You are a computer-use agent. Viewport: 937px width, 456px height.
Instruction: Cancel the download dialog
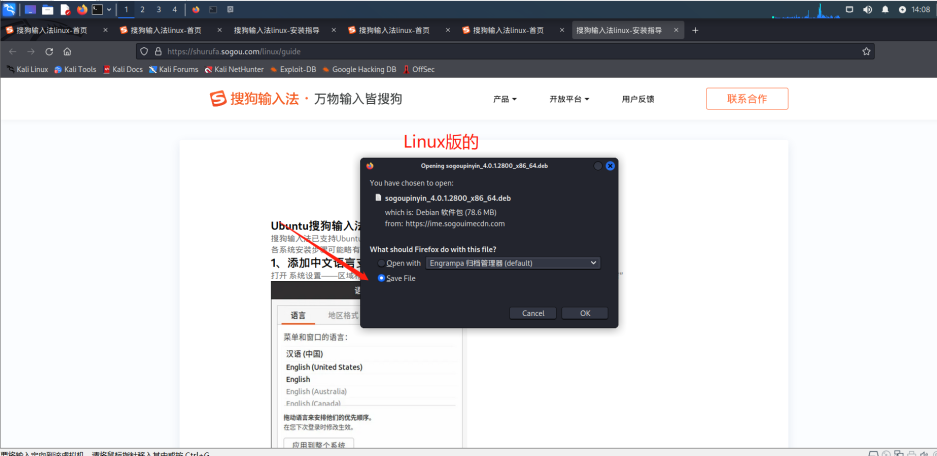(x=533, y=313)
